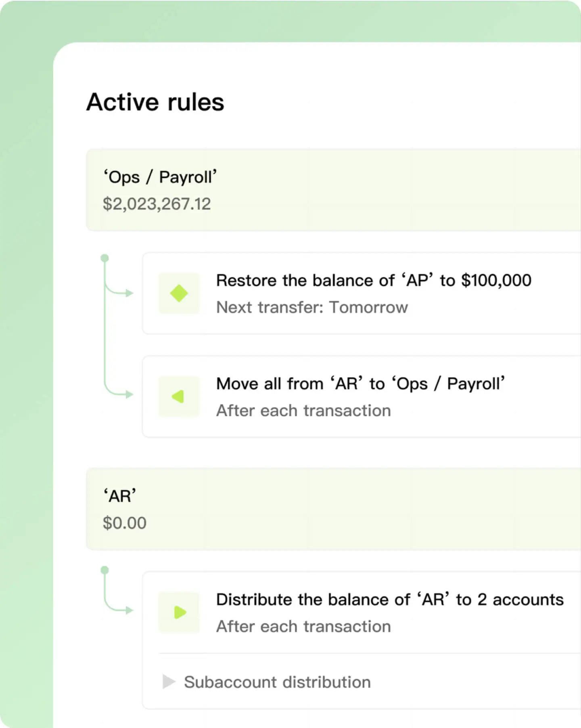The height and width of the screenshot is (728, 581).
Task: Click the diamond icon on the Restore rule
Action: point(179,293)
